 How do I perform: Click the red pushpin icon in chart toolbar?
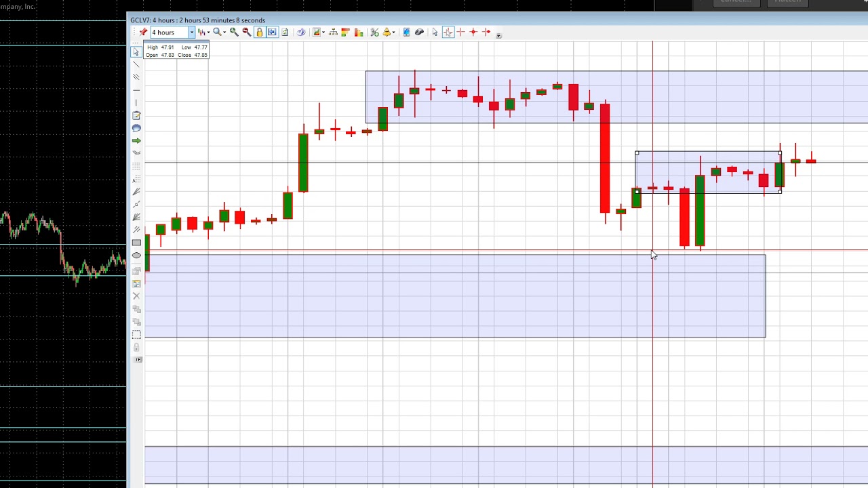click(143, 32)
